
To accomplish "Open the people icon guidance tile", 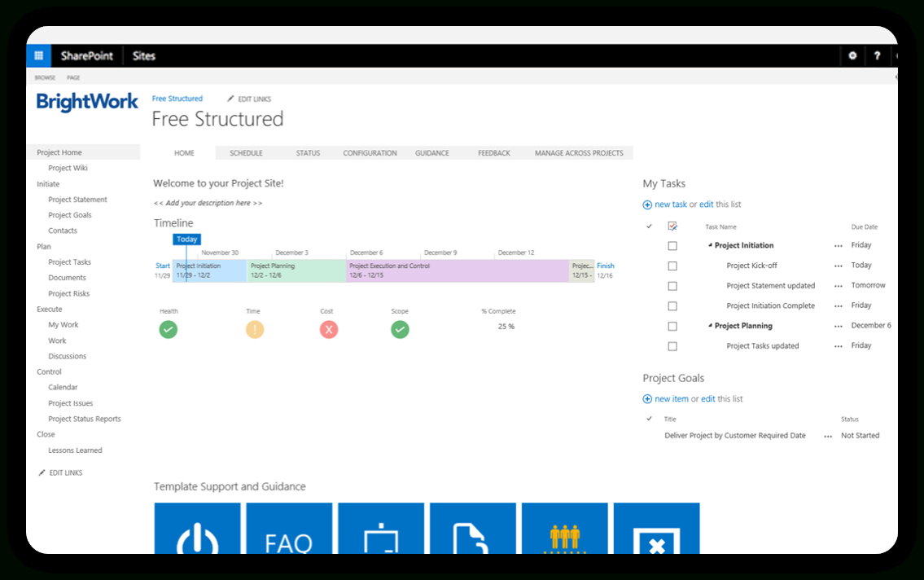I will coord(565,528).
